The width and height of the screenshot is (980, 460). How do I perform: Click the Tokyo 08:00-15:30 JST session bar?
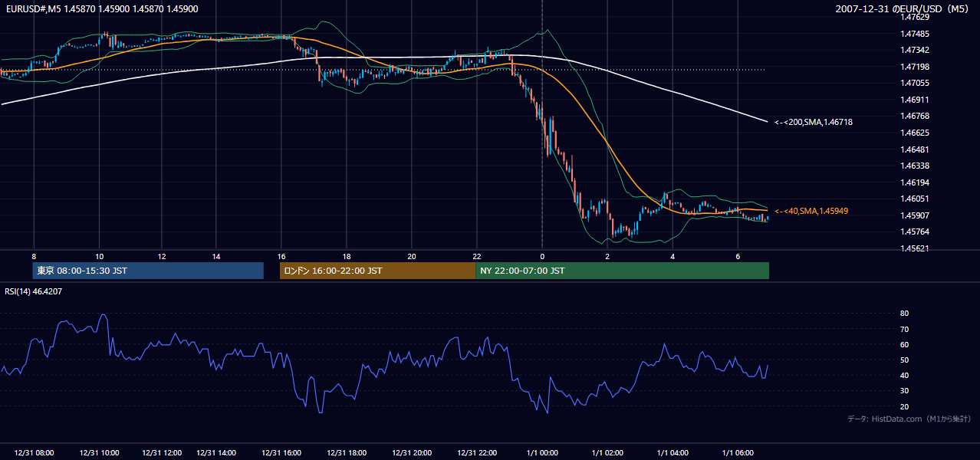(148, 271)
